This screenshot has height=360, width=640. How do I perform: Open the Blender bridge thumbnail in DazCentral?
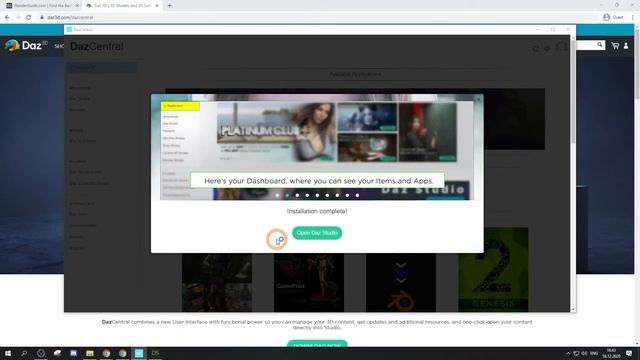(401, 282)
